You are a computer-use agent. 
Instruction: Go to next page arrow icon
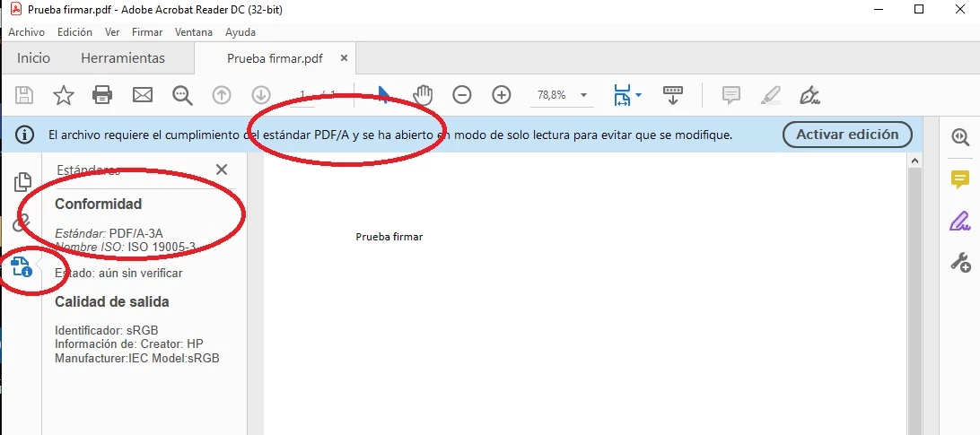(260, 95)
